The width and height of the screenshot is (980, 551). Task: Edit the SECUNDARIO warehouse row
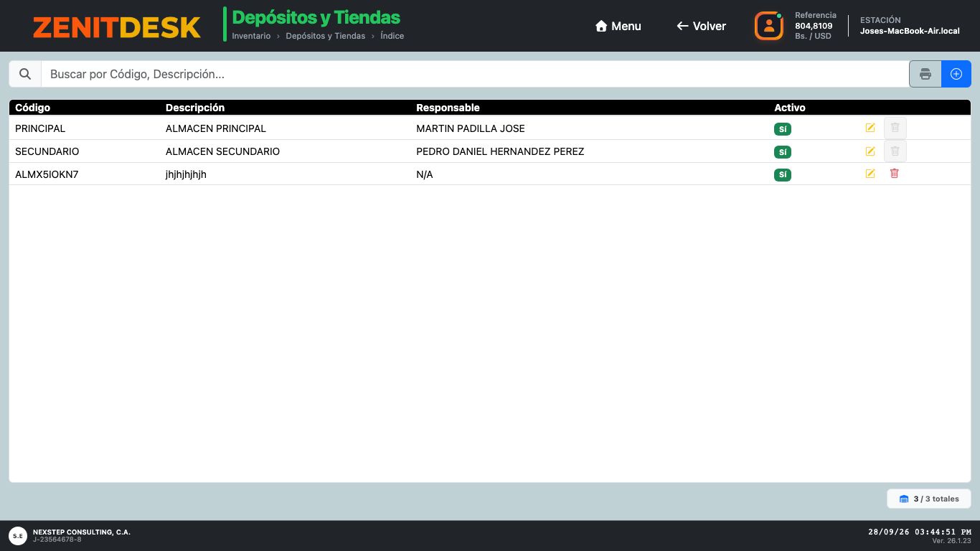point(870,151)
